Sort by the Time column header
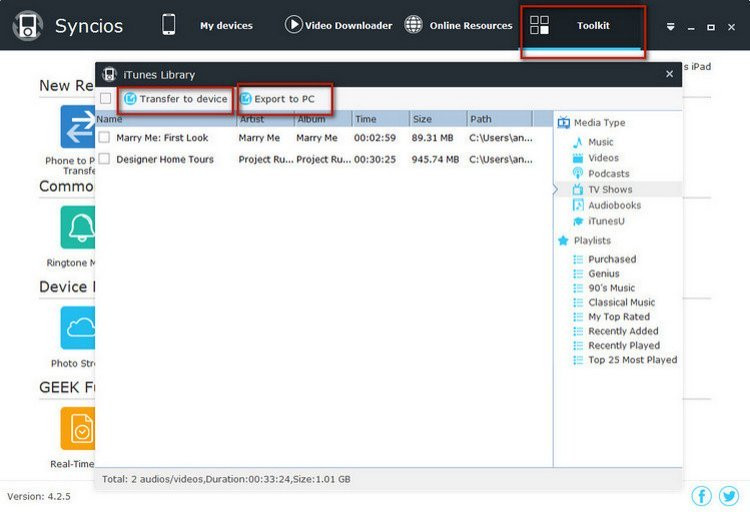Image resolution: width=750 pixels, height=515 pixels. click(x=380, y=119)
